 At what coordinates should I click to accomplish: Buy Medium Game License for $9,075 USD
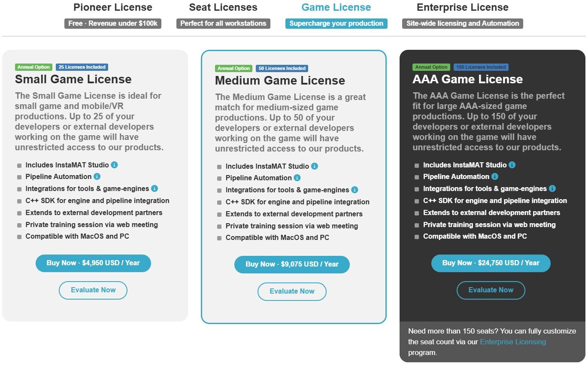click(292, 264)
